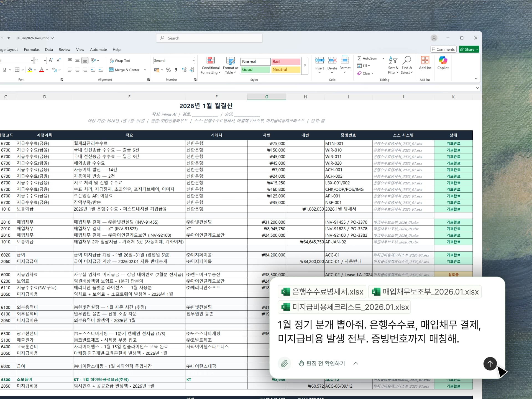Toggle Wrap Text in the Alignment group

(120, 61)
